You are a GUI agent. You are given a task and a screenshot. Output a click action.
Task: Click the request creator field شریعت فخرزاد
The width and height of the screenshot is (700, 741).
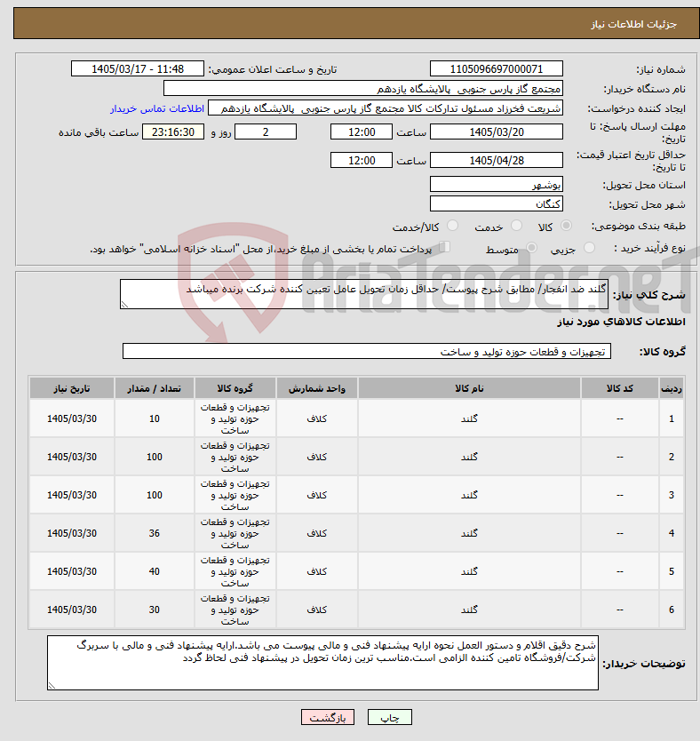386,108
